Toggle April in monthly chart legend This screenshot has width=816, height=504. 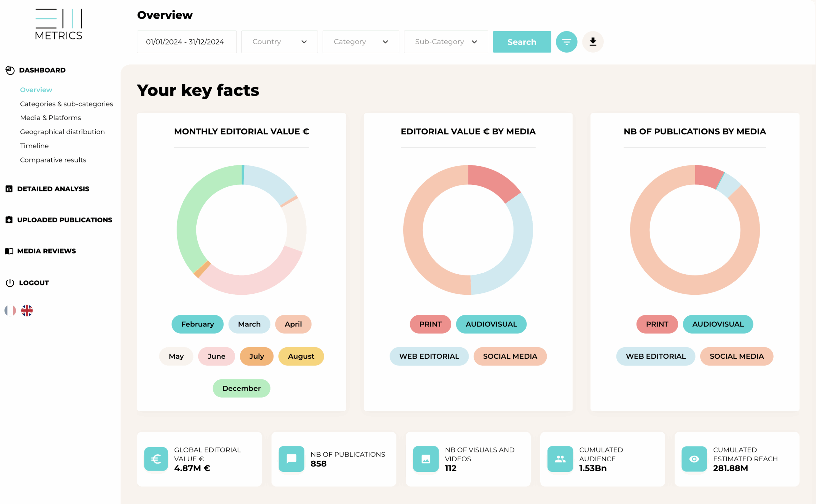tap(293, 324)
